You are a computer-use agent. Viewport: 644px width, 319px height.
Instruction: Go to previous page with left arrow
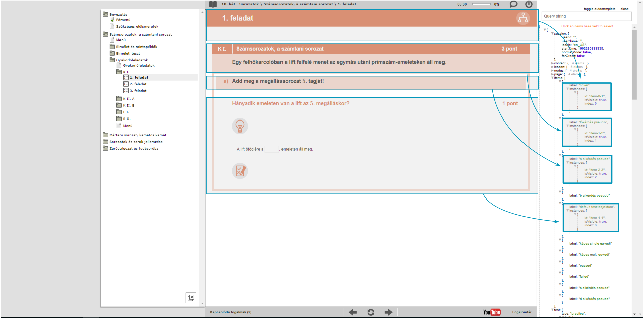[353, 312]
